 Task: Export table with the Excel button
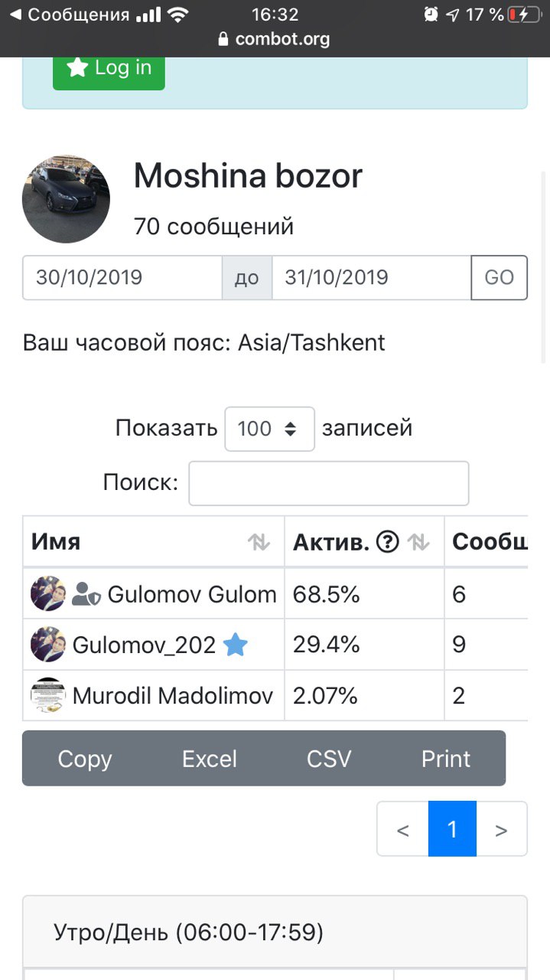210,759
